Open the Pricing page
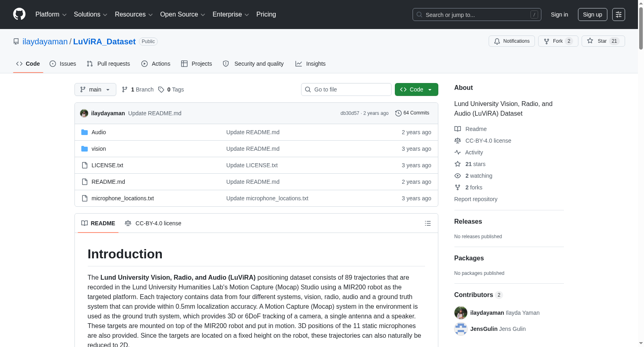The width and height of the screenshot is (644, 347). click(266, 15)
